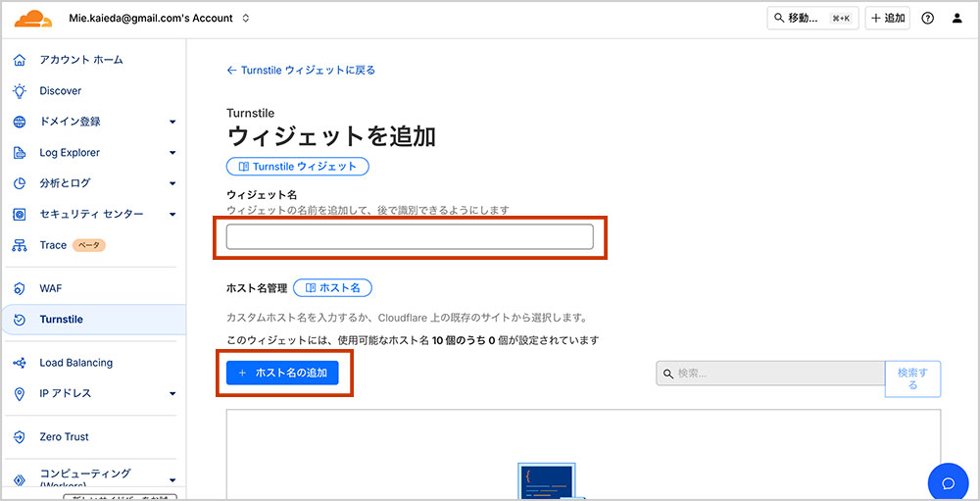
Task: Expand the Log Explorer dropdown arrow
Action: (x=172, y=153)
